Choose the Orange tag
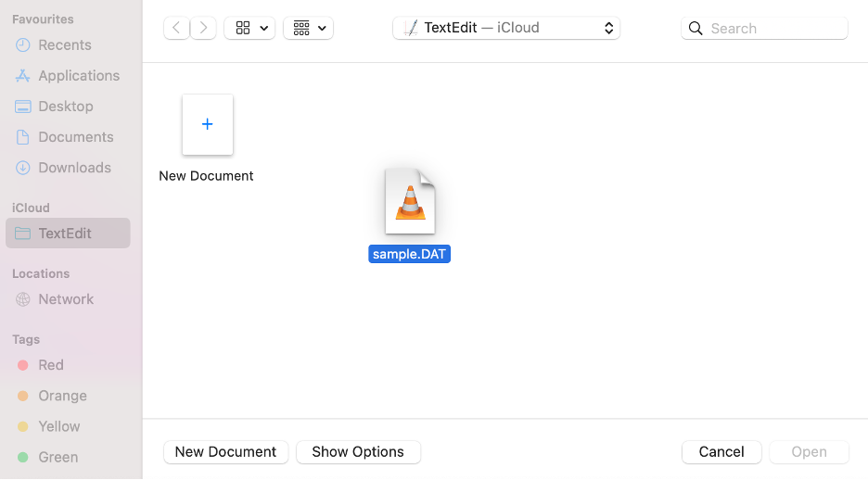 click(x=68, y=396)
